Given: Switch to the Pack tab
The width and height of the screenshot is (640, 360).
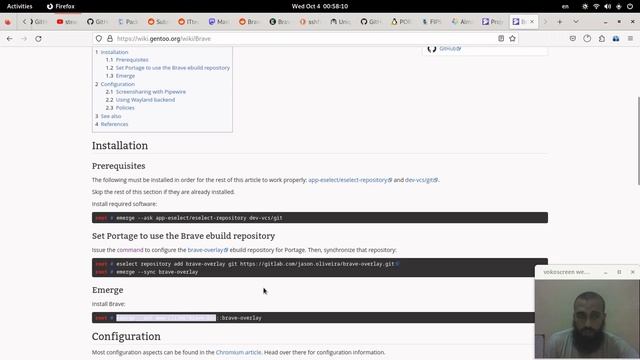Looking at the screenshot, I should pos(127,22).
